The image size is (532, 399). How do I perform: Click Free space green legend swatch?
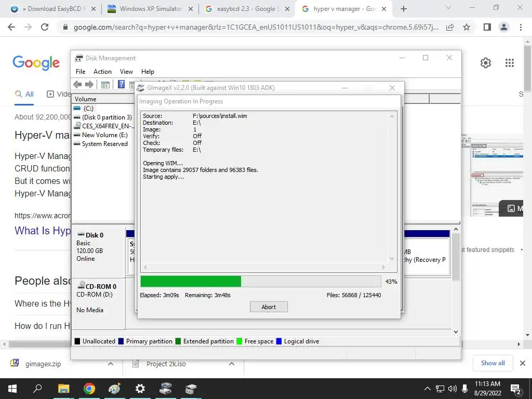[239, 341]
